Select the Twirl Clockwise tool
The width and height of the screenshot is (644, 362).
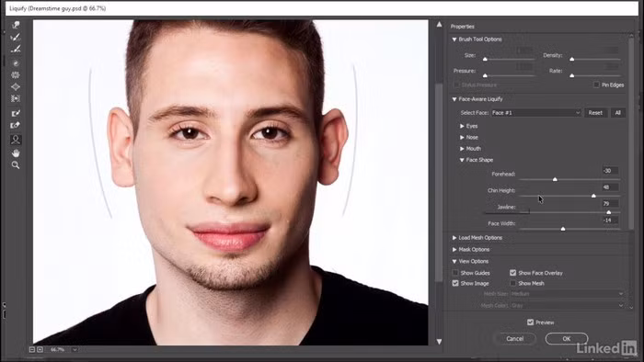point(16,63)
